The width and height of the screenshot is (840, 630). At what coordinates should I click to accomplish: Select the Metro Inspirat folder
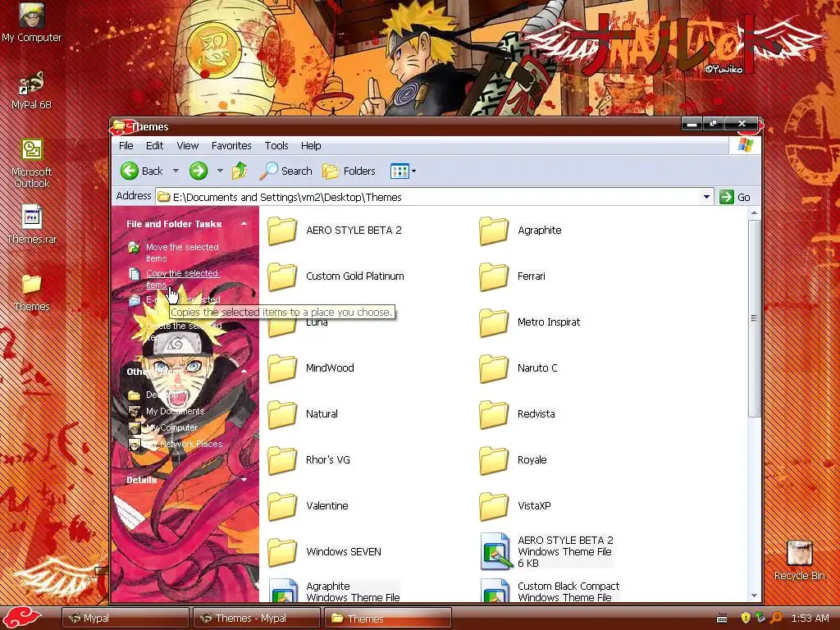(x=530, y=322)
